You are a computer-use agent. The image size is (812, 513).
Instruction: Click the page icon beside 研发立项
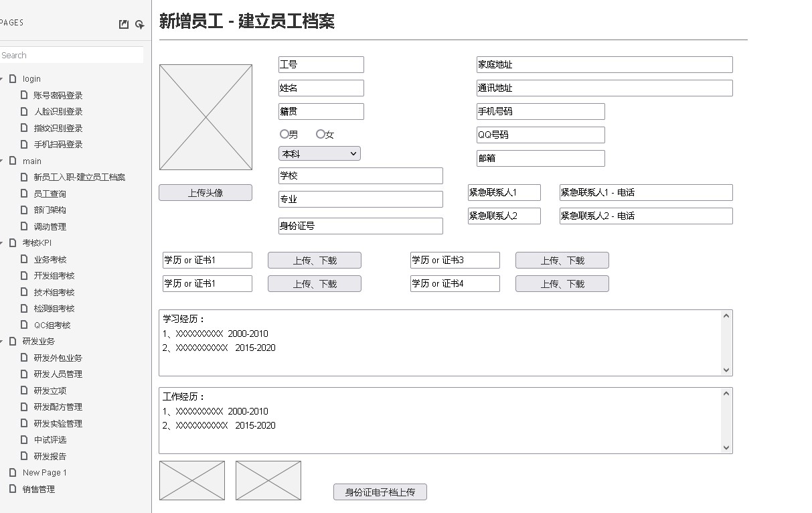pos(24,390)
